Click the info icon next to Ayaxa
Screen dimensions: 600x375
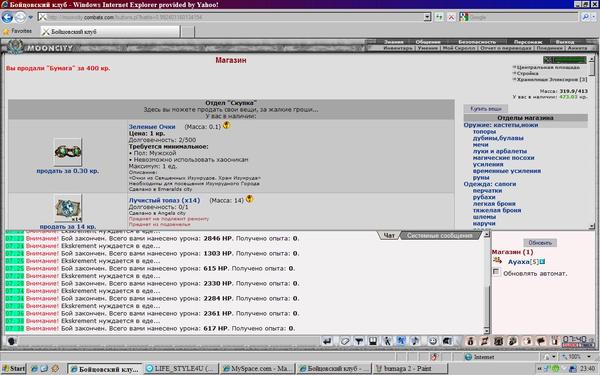point(542,262)
